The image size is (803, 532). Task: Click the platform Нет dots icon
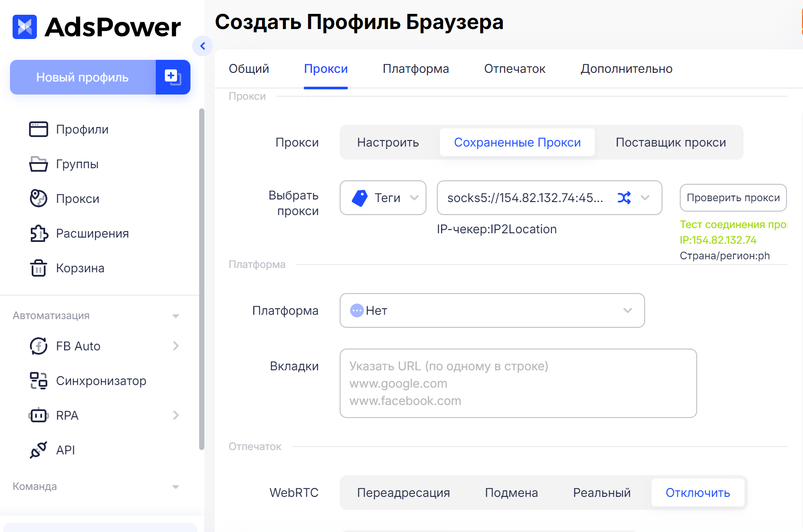pyautogui.click(x=357, y=310)
